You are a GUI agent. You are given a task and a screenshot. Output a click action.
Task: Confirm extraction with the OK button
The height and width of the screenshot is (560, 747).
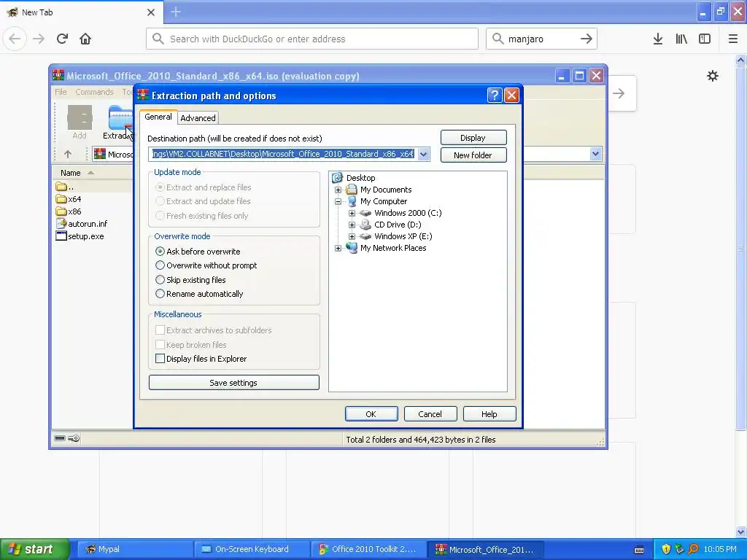(371, 414)
